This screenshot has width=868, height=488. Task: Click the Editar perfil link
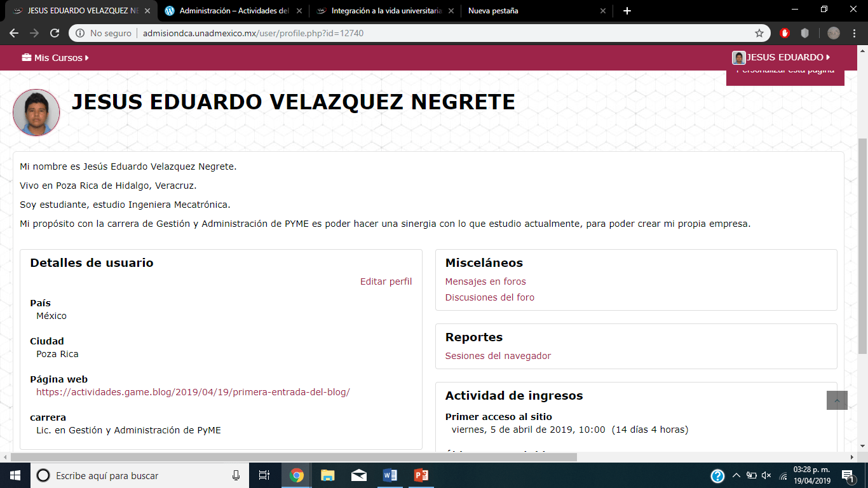point(386,281)
